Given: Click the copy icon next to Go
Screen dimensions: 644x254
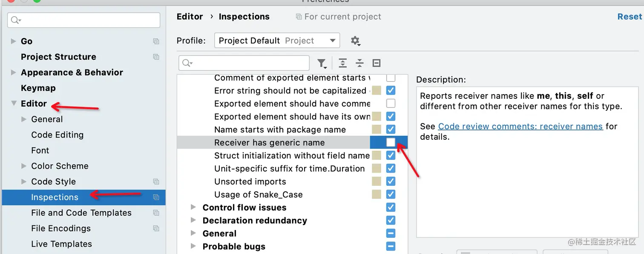Looking at the screenshot, I should (x=156, y=41).
